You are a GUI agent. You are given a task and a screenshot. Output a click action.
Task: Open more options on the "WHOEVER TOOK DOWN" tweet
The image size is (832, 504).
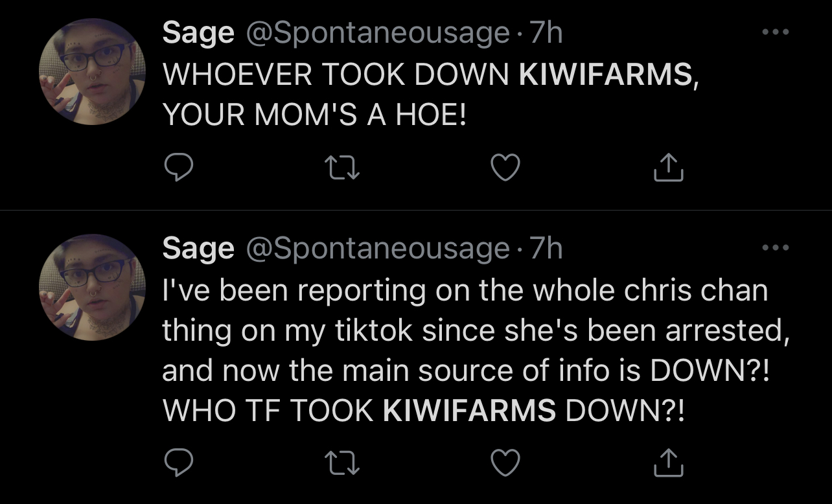pos(776,32)
